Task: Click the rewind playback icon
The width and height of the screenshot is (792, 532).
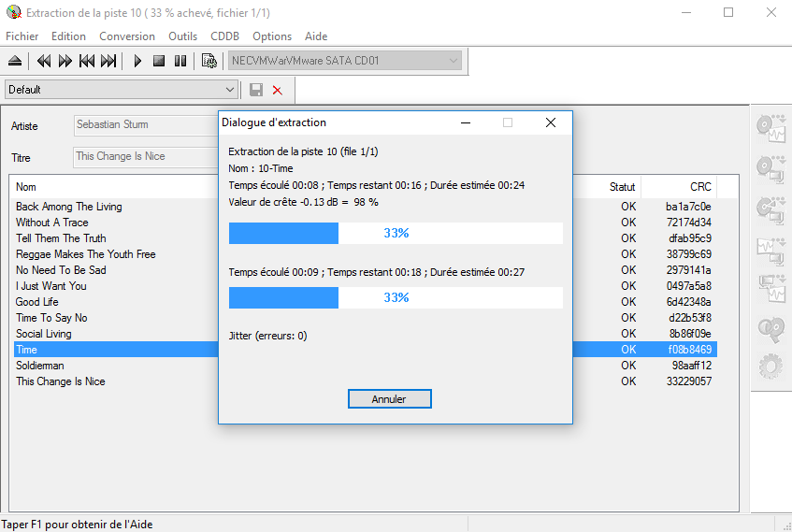Action: coord(43,61)
